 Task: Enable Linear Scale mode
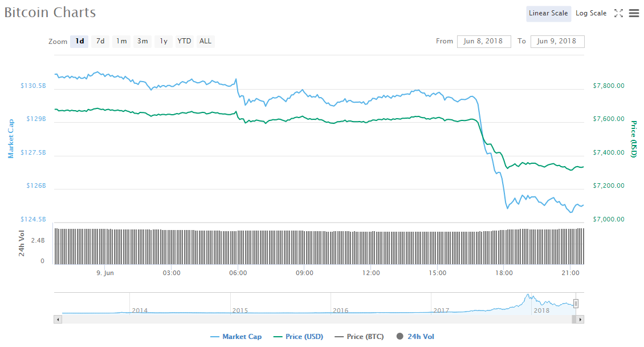548,13
